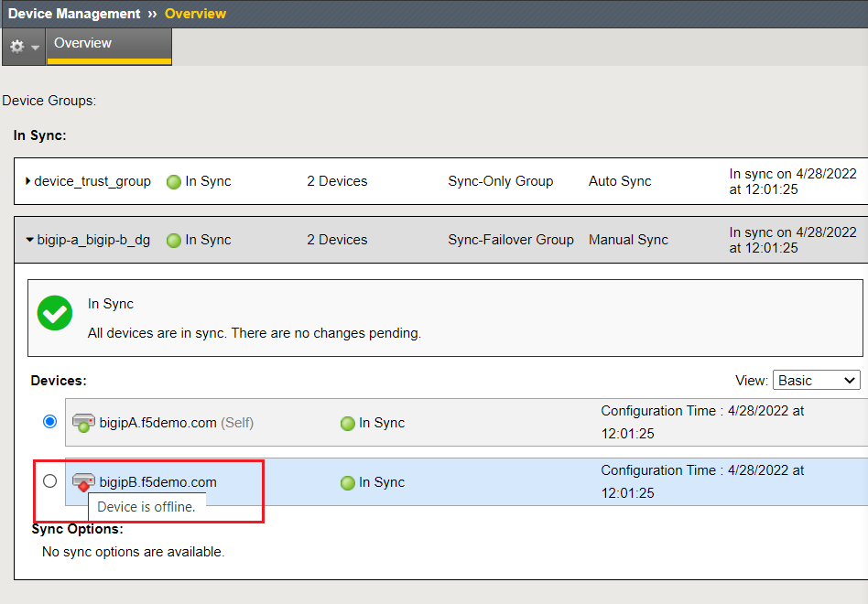Click the green sync status dot for bigipB.f5demo.com
868x604 pixels.
pyautogui.click(x=348, y=483)
